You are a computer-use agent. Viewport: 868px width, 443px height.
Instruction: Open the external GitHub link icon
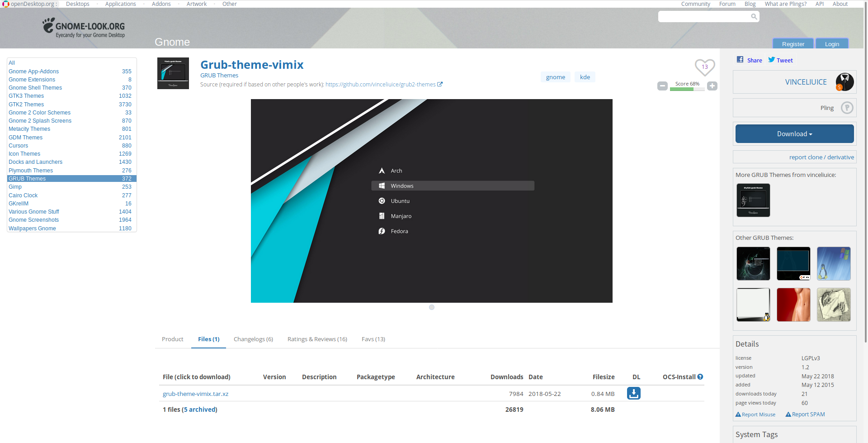439,84
